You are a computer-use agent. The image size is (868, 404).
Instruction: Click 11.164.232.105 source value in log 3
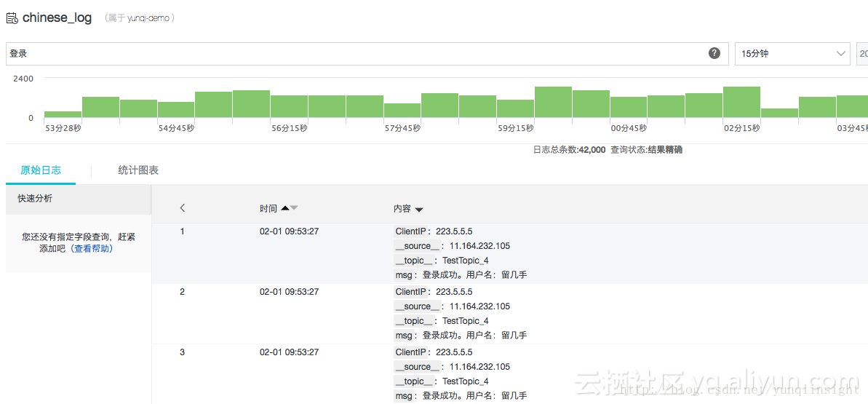(x=480, y=366)
